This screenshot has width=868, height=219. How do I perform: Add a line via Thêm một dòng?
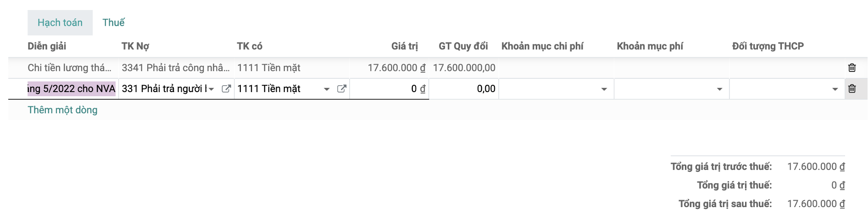(62, 110)
